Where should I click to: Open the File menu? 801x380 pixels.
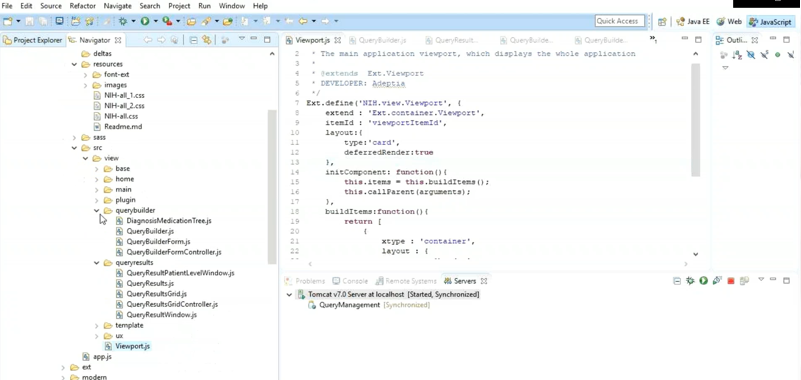(x=7, y=6)
